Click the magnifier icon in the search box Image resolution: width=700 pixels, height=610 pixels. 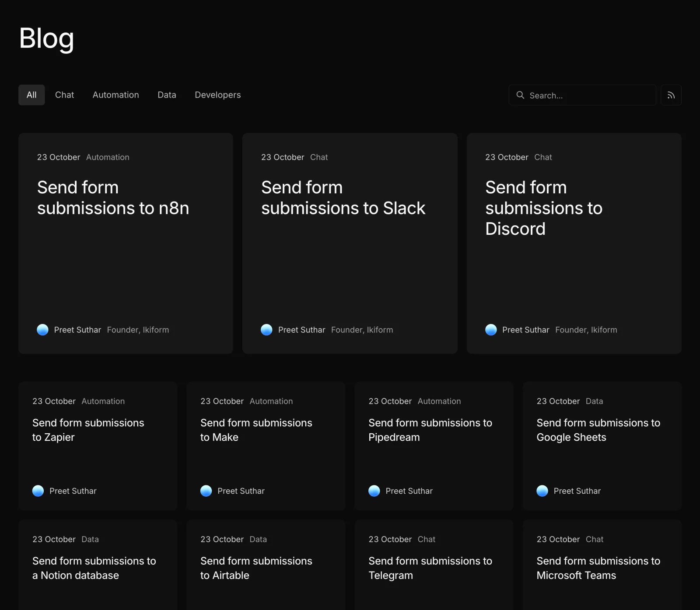point(520,95)
